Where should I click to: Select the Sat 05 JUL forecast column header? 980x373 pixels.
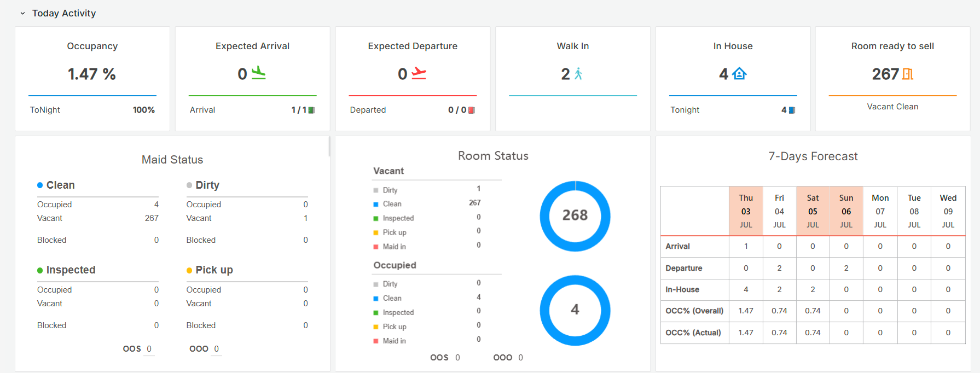coord(813,211)
